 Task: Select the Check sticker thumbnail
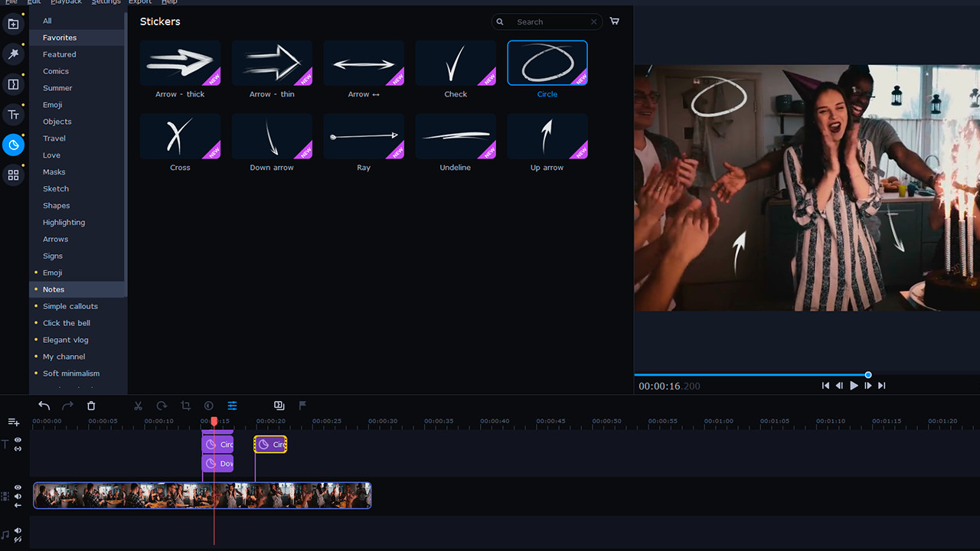coord(455,63)
